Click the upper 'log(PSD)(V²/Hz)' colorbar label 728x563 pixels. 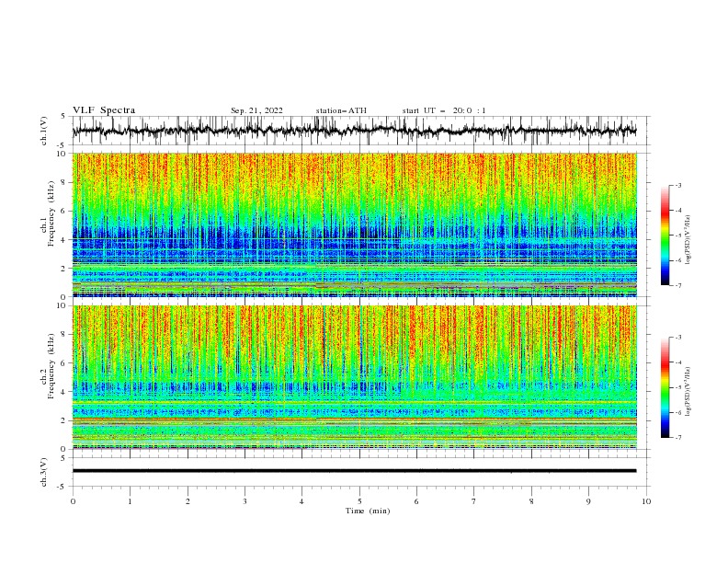pos(688,240)
